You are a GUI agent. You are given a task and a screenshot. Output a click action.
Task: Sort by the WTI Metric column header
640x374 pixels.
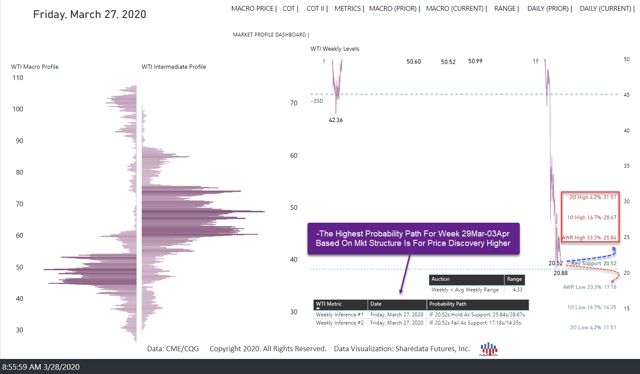[341, 304]
